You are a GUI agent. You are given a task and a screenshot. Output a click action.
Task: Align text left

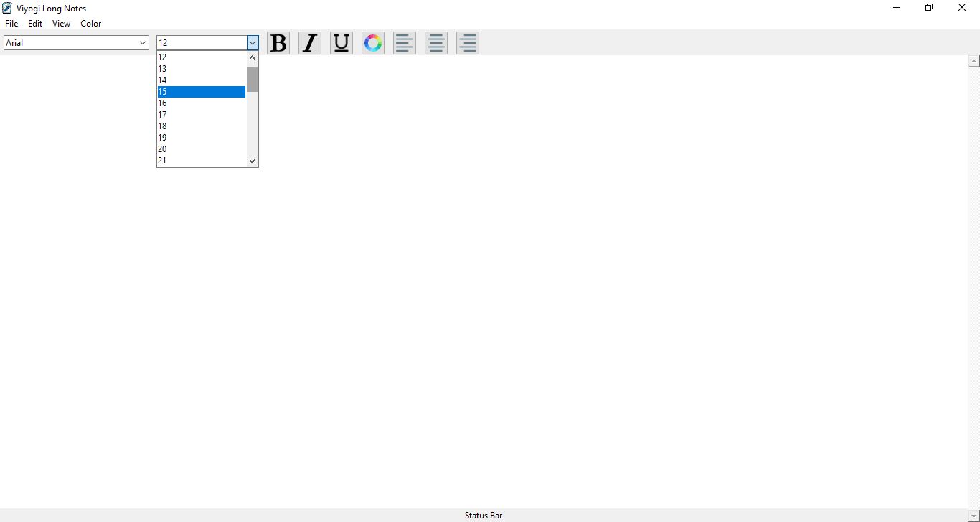click(x=405, y=43)
